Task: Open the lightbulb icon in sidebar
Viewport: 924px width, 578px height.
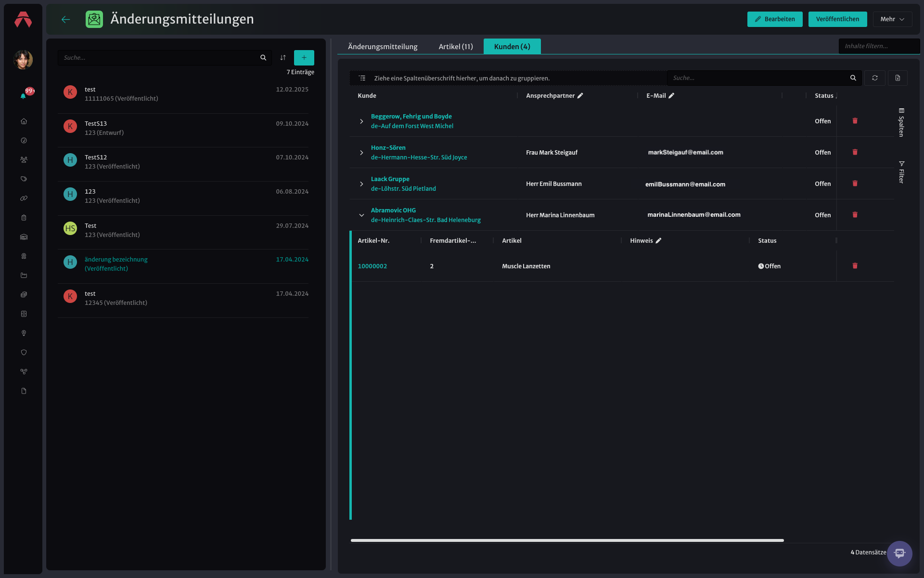Action: coord(24,333)
